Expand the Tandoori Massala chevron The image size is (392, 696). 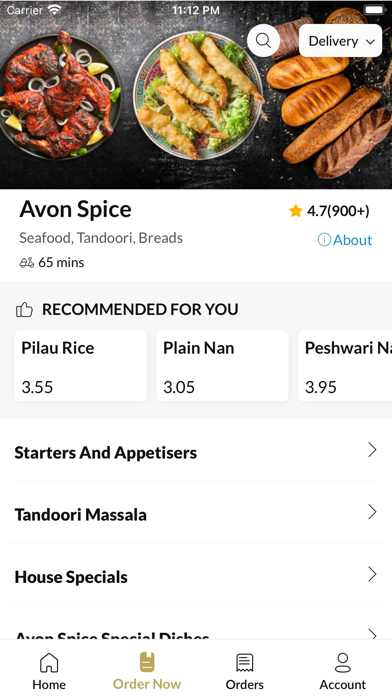click(372, 512)
